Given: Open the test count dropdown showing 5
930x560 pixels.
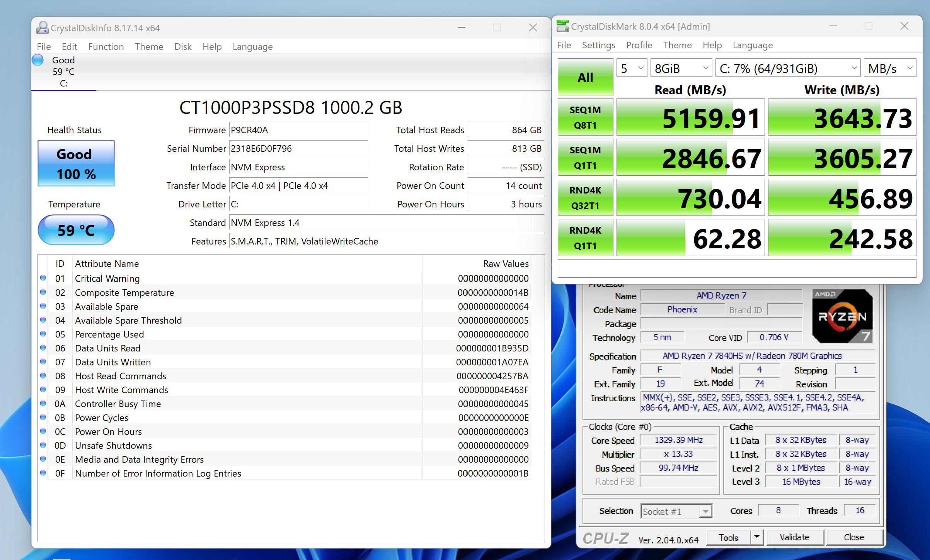Looking at the screenshot, I should pos(632,68).
